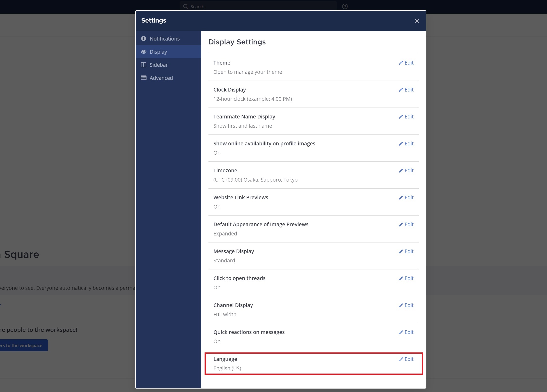Edit the Clock Display setting

coord(406,90)
